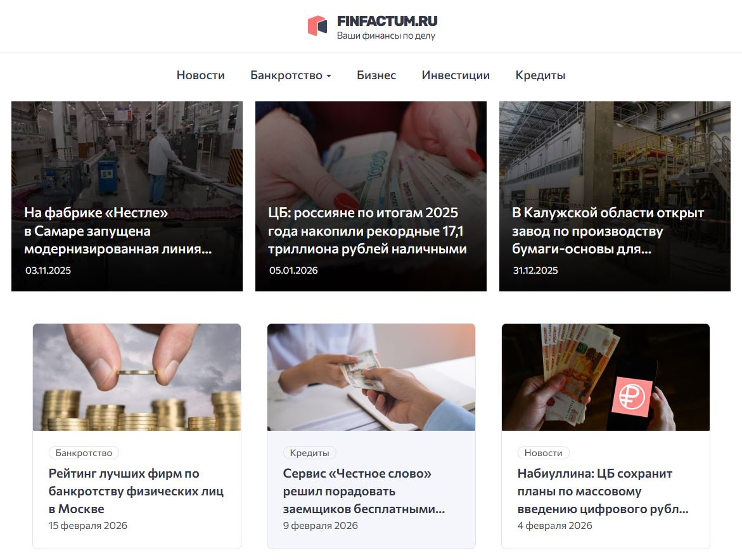Image resolution: width=742 pixels, height=560 pixels.
Task: Open the Нестле factory in Самара article
Action: [x=127, y=196]
